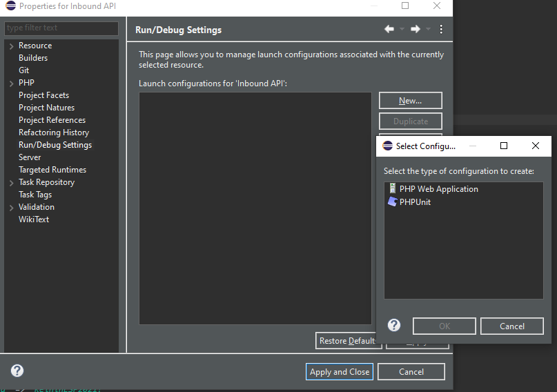The height and width of the screenshot is (392, 557).
Task: Open the three-dot view menu
Action: (x=441, y=29)
